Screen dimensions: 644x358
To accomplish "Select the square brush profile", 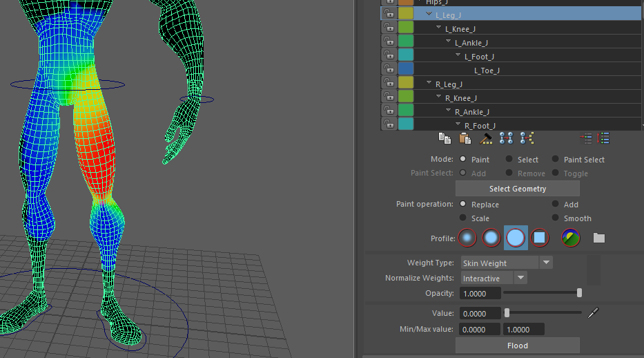I will point(540,238).
